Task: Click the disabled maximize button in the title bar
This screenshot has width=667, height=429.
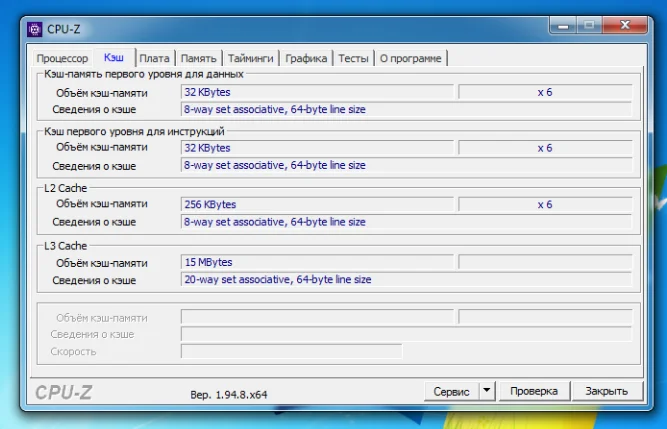Action: pyautogui.click(x=589, y=25)
